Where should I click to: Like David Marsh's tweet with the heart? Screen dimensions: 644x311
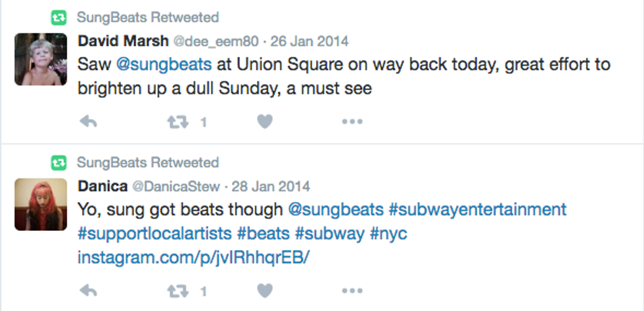coord(265,122)
